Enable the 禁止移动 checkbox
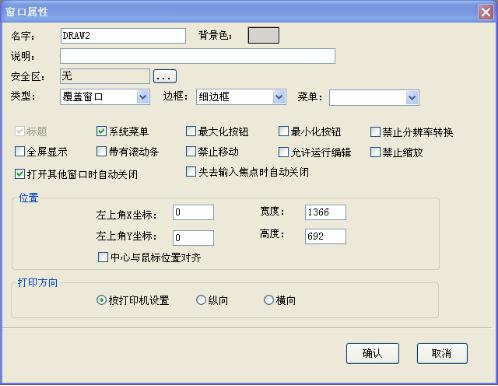This screenshot has height=386, width=498. click(191, 152)
